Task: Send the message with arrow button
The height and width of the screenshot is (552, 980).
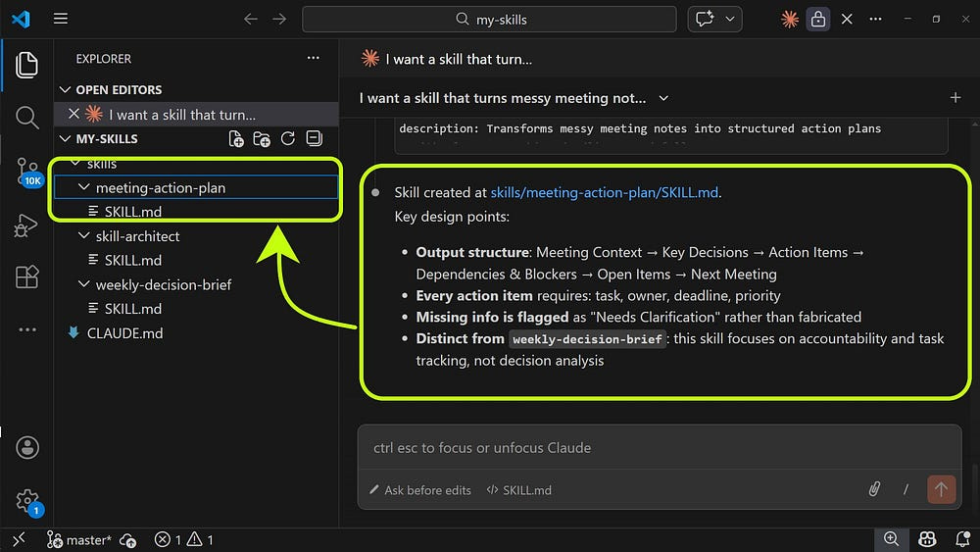Action: tap(941, 489)
